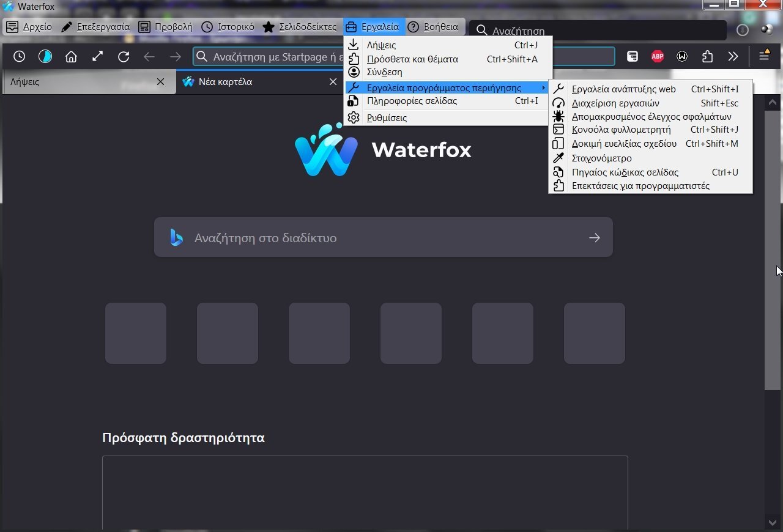
Task: Focus the Αναζήτηση search box in menu bar
Action: (598, 30)
